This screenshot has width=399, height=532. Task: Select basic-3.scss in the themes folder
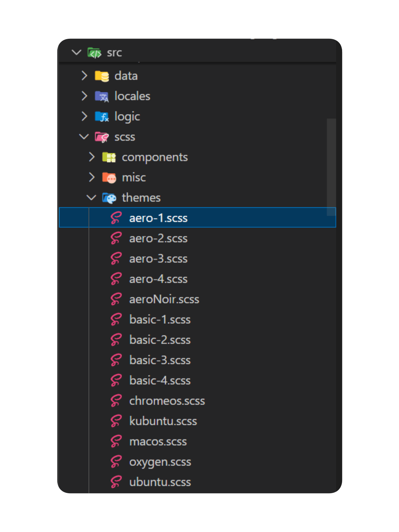click(160, 360)
